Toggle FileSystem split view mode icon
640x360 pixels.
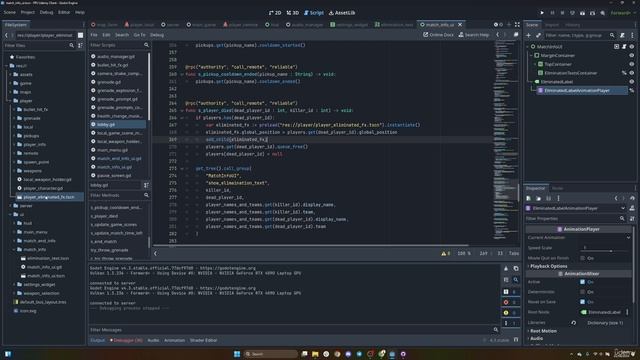(80, 36)
